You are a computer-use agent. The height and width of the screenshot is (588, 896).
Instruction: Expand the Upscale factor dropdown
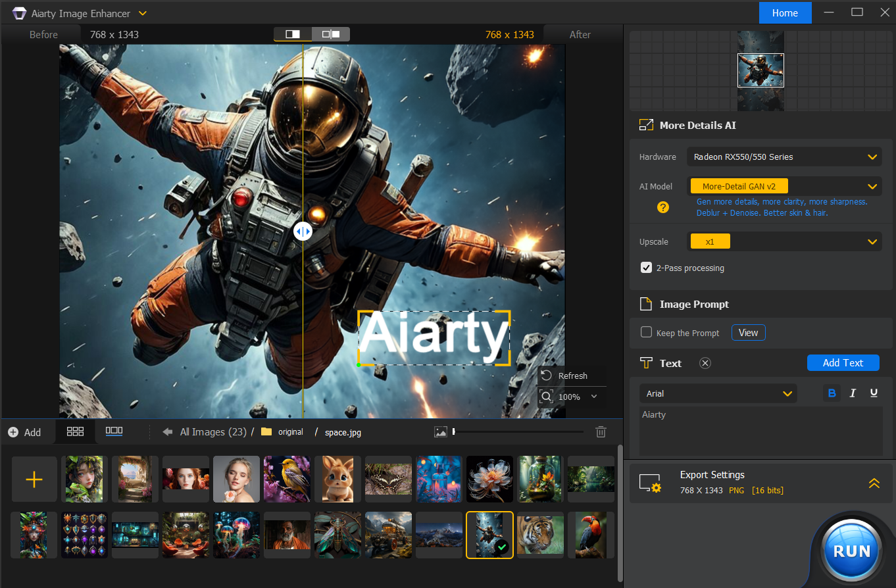[872, 241]
